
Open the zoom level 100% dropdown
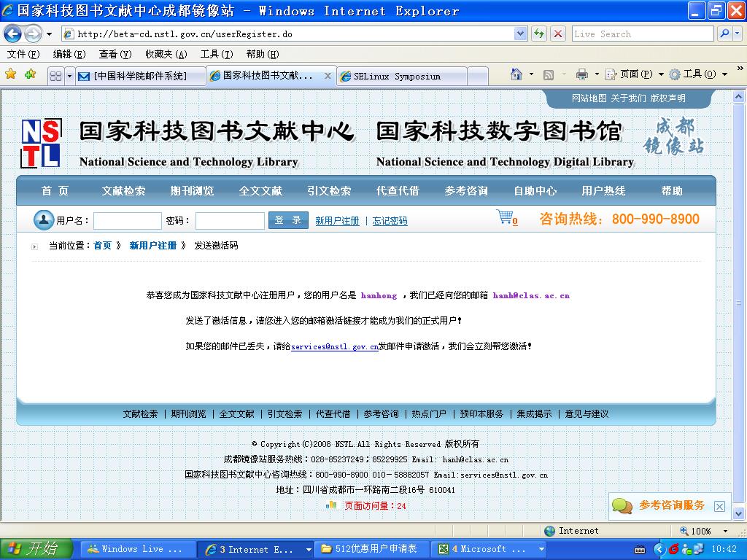coord(726,531)
